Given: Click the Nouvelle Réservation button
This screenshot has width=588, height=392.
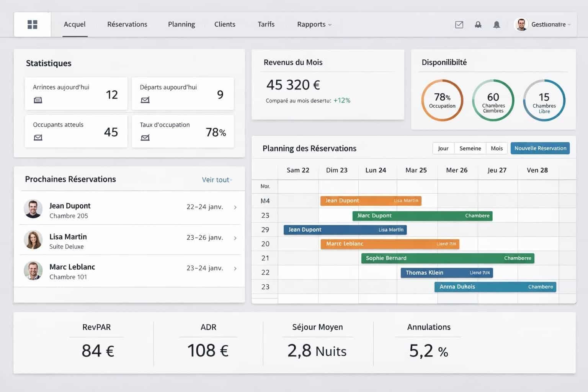Looking at the screenshot, I should pos(540,148).
